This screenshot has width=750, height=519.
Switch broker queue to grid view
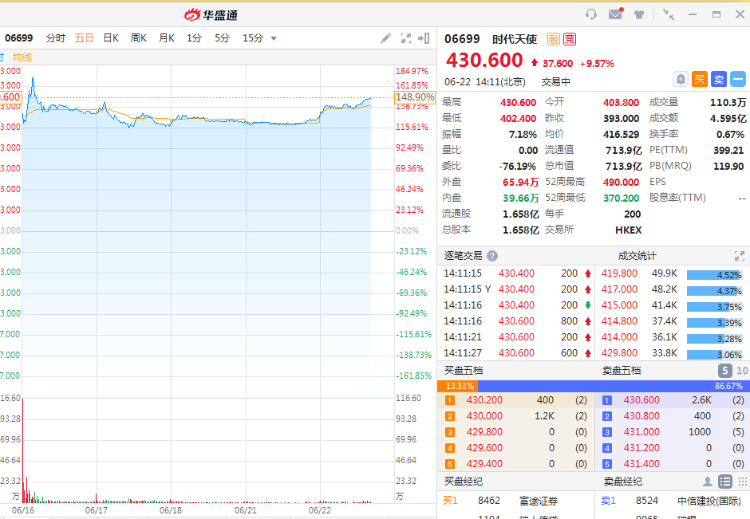point(742,481)
